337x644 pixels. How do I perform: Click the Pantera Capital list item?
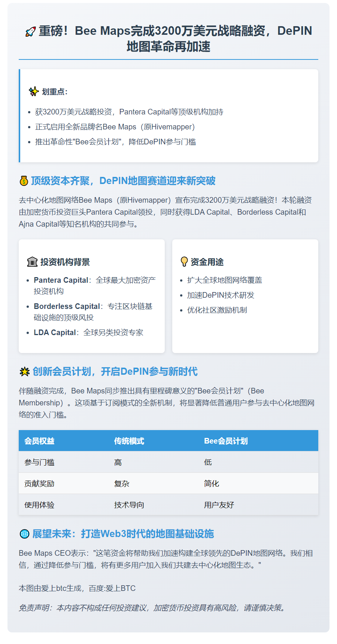point(95,286)
